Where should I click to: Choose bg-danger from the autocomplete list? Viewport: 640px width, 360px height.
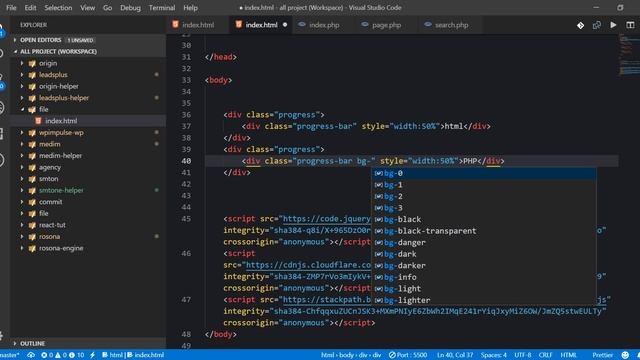coord(484,242)
